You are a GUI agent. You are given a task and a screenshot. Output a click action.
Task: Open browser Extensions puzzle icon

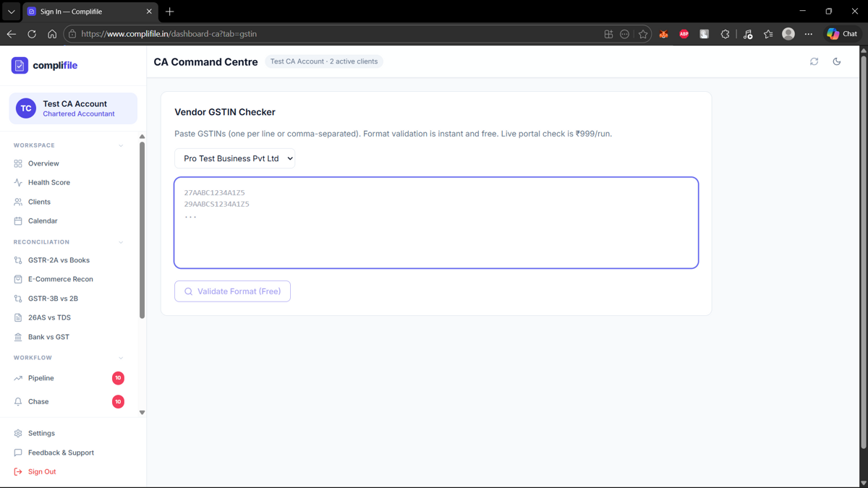725,34
